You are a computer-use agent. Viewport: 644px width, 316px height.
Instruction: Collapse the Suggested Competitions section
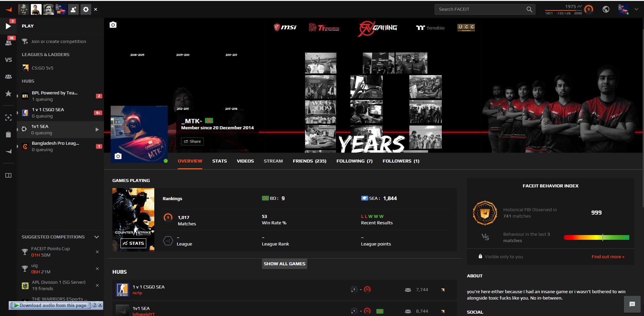97,237
